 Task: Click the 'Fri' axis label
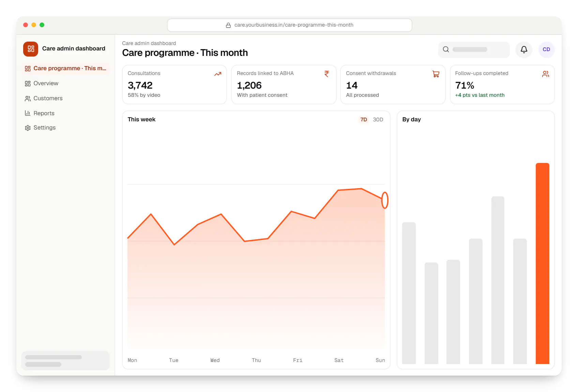click(x=298, y=360)
